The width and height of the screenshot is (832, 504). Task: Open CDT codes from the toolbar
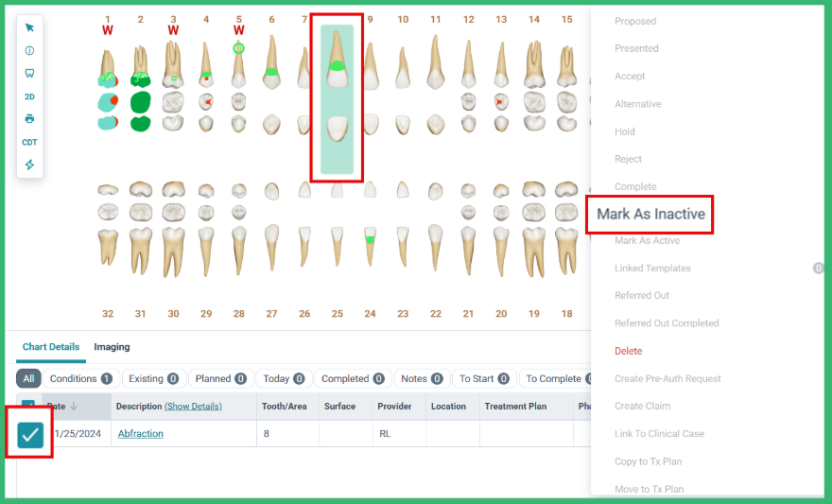tap(29, 142)
